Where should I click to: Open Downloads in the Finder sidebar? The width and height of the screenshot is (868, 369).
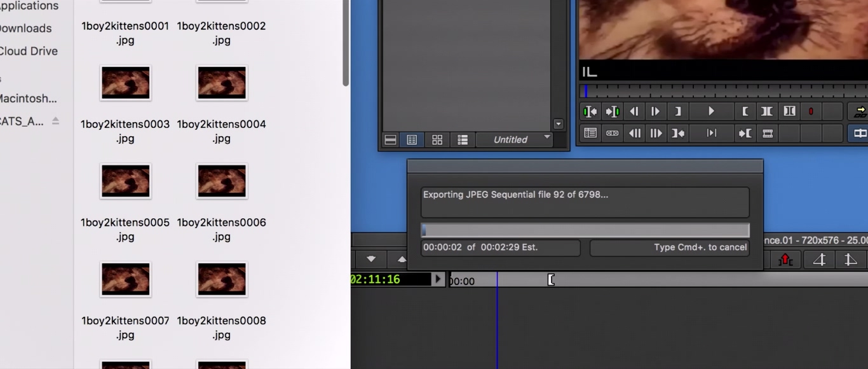(x=25, y=28)
